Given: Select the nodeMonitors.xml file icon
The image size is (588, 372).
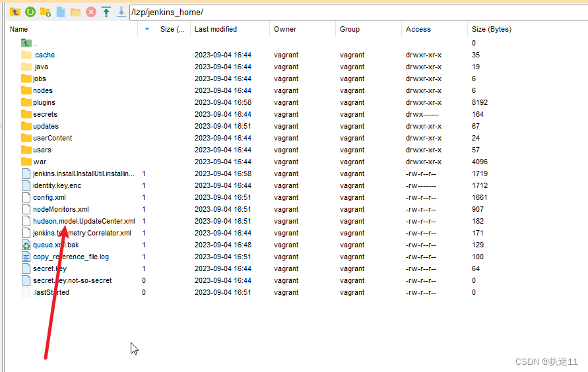Looking at the screenshot, I should point(26,209).
